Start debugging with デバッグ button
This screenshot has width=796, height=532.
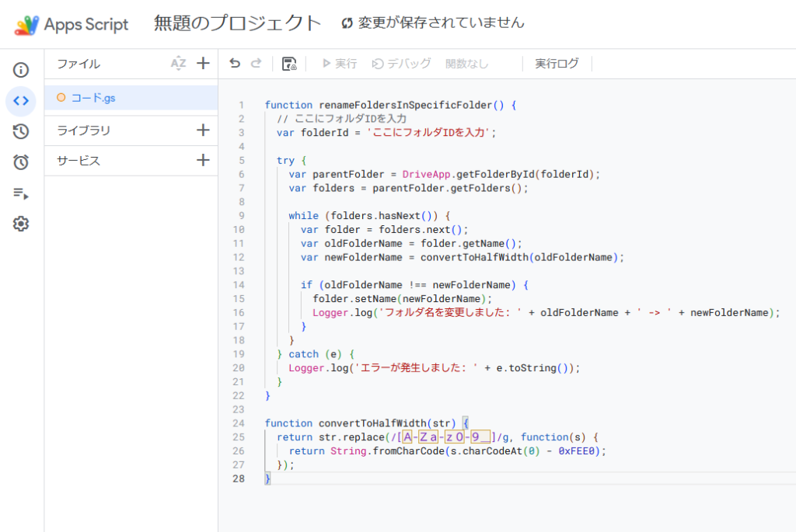click(x=402, y=64)
